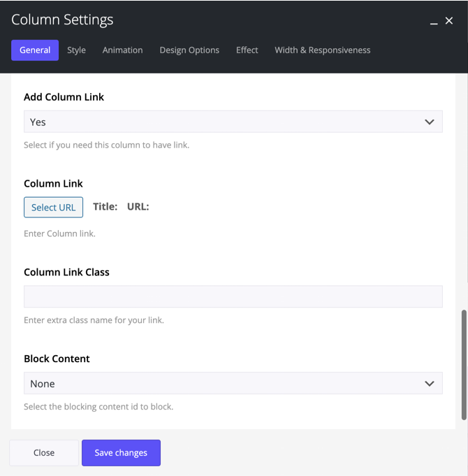Click the Add Column Link chevron arrow
The image size is (468, 476).
429,122
